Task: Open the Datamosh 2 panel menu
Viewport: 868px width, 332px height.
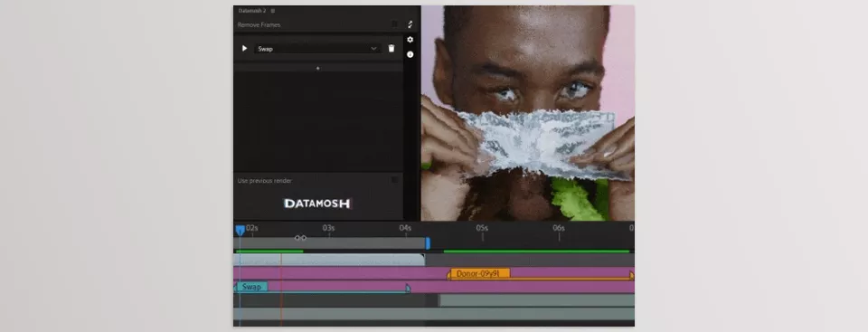Action: click(273, 11)
